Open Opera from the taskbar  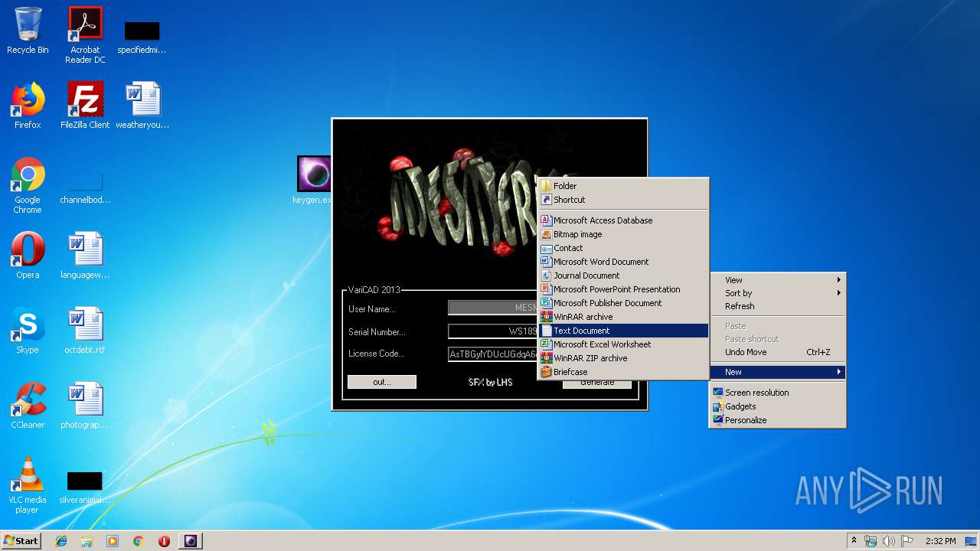[164, 541]
